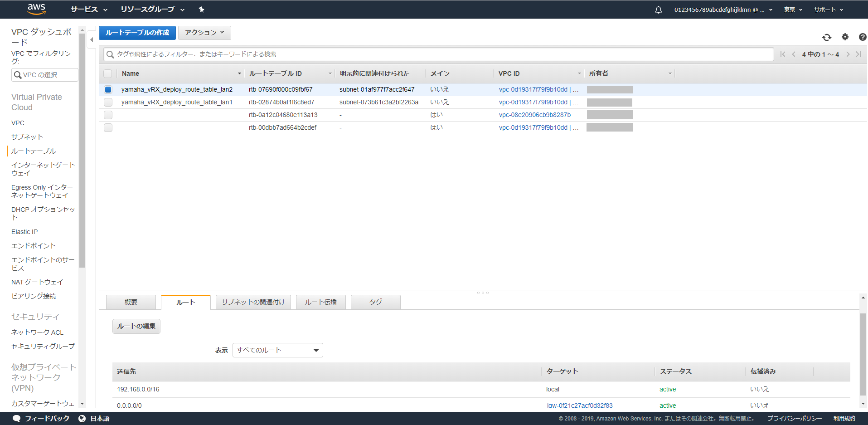Open the アクション dropdown menu
This screenshot has width=868, height=425.
point(204,33)
